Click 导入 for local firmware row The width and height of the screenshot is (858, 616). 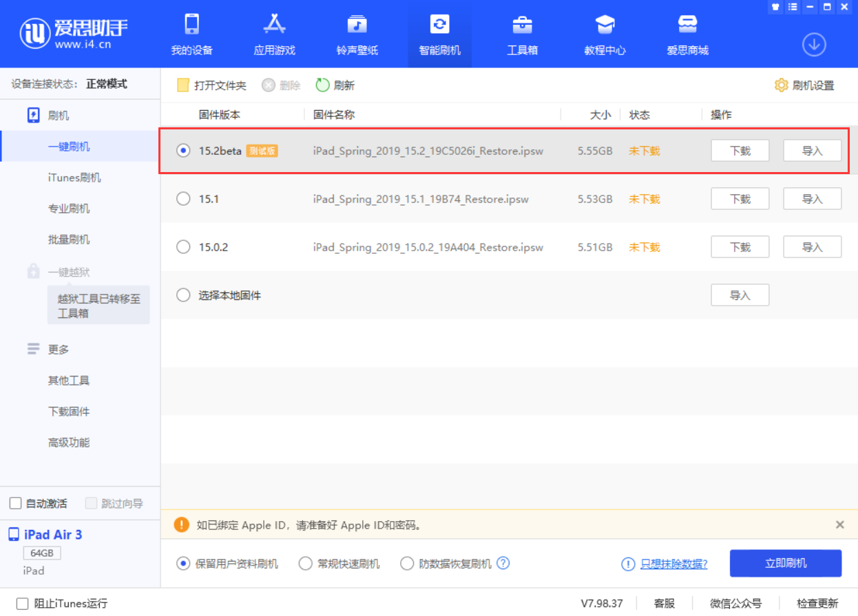click(740, 295)
